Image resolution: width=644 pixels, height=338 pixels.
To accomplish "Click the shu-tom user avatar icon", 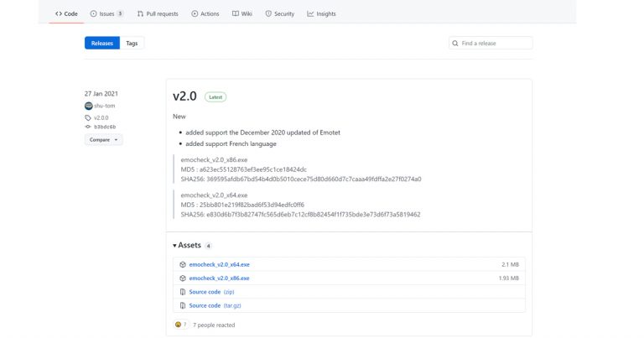I will 88,106.
